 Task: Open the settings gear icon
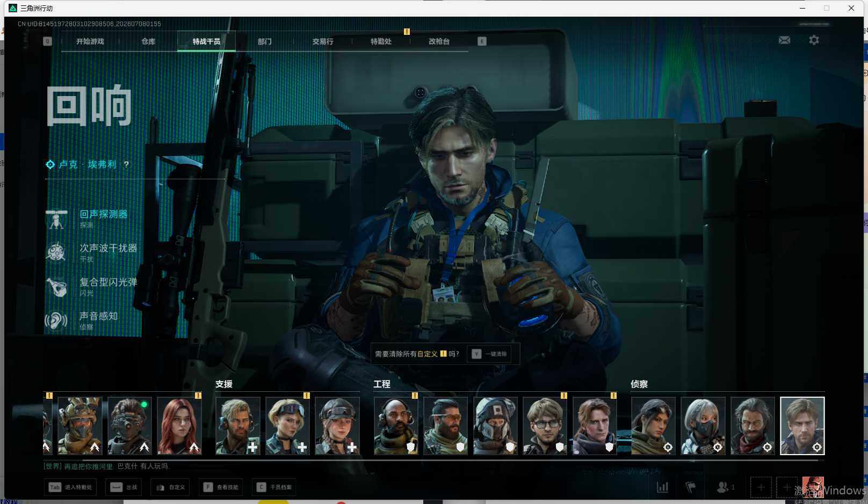[814, 40]
